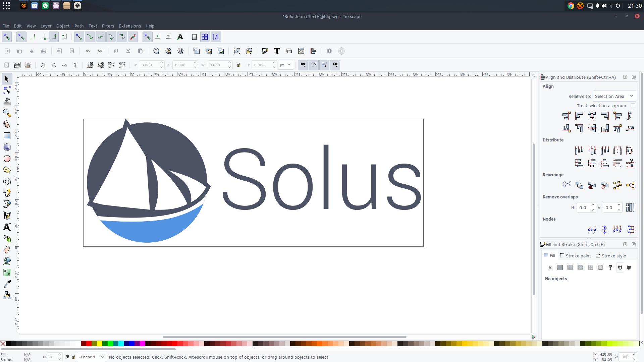Toggle the main enable snapping button

(7, 37)
